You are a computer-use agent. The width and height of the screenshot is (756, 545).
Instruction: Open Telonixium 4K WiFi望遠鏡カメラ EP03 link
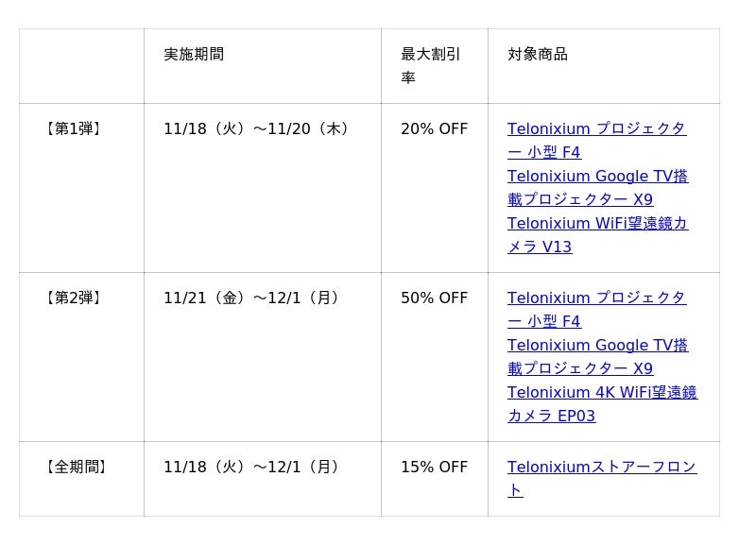click(x=602, y=393)
